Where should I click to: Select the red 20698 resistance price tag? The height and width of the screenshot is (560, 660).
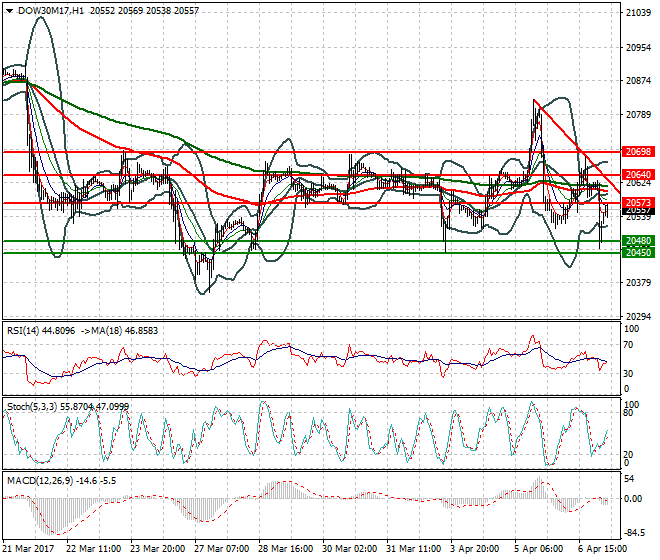pyautogui.click(x=637, y=152)
